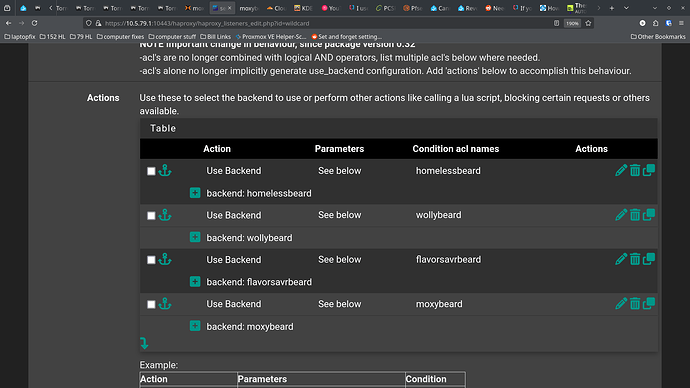
Task: Reload the page with the browser refresh icon
Action: 34,23
